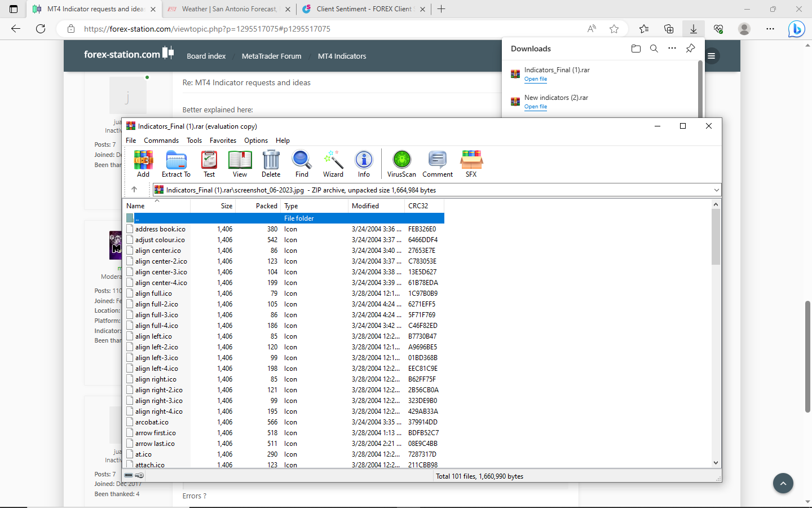Launch the Wizard tool
The image size is (812, 508).
pyautogui.click(x=333, y=164)
